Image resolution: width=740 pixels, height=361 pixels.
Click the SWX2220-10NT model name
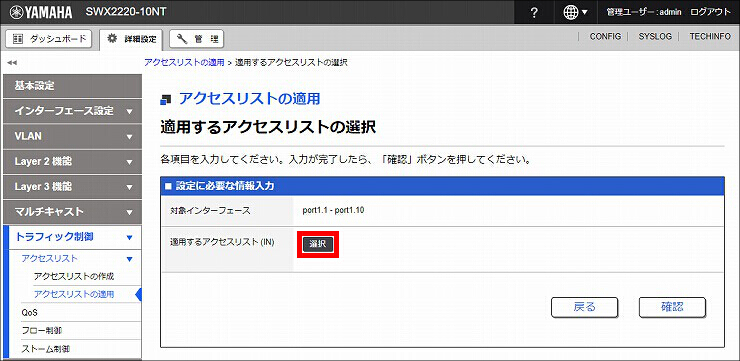[126, 12]
